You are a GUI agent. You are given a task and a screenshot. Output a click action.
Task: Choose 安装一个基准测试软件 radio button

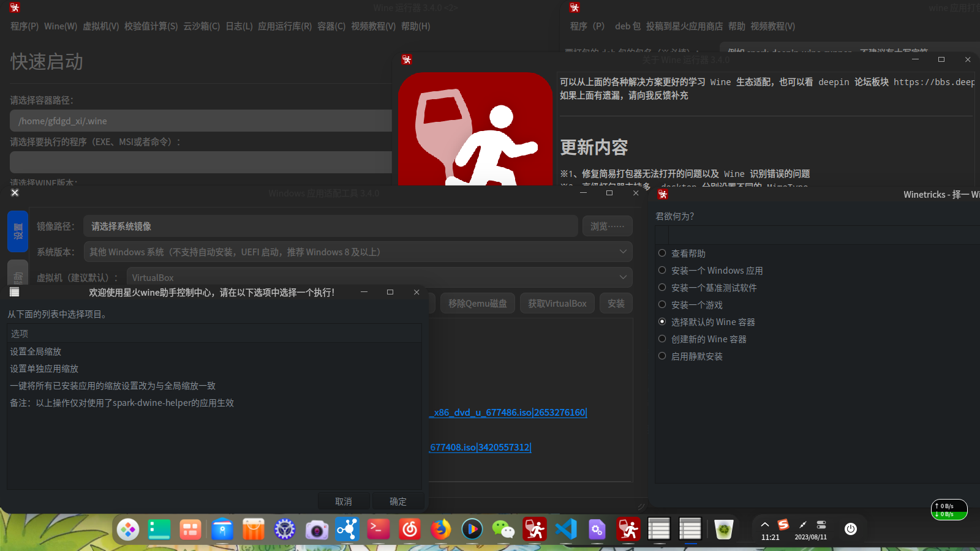point(662,287)
